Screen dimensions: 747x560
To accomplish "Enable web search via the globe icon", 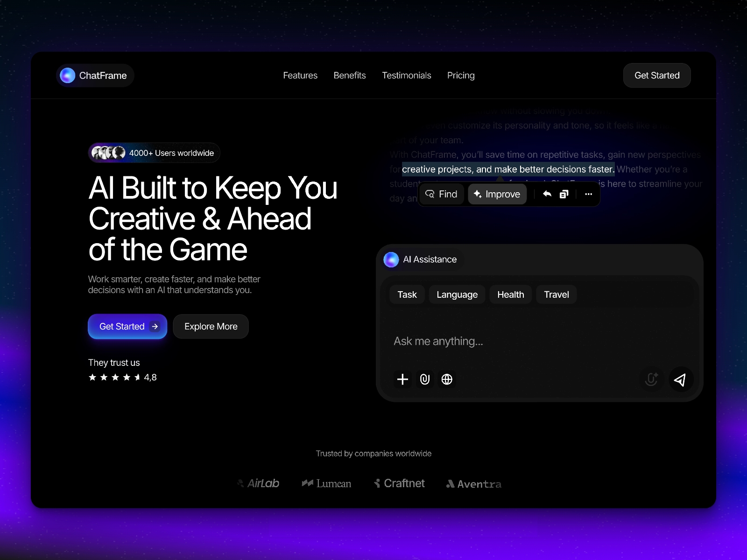I will pyautogui.click(x=447, y=379).
